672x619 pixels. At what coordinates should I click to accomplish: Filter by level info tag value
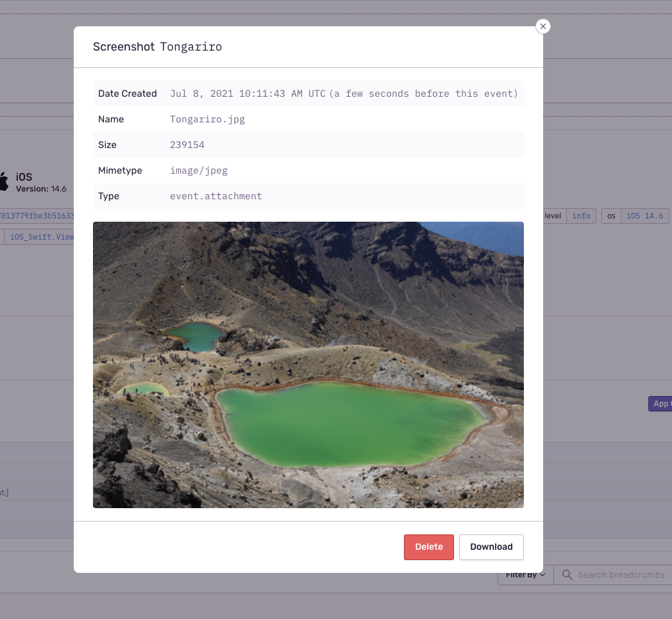click(x=581, y=216)
